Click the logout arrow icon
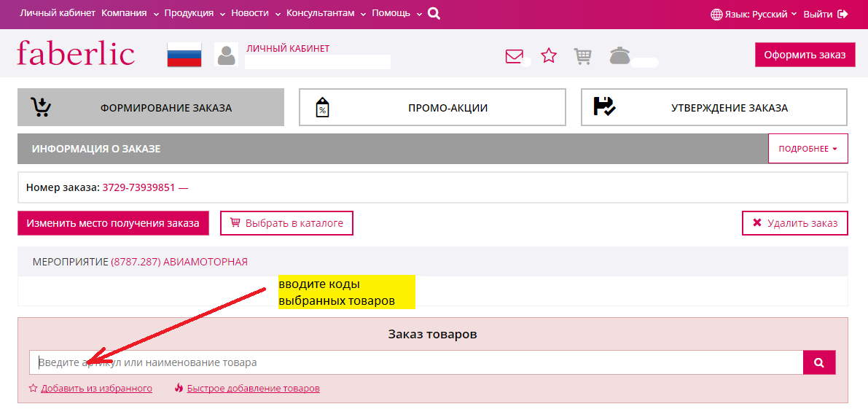The width and height of the screenshot is (868, 420). pyautogui.click(x=843, y=14)
